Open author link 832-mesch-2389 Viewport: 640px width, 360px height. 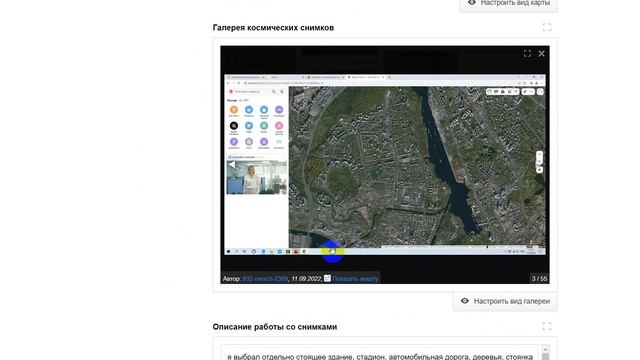[265, 279]
